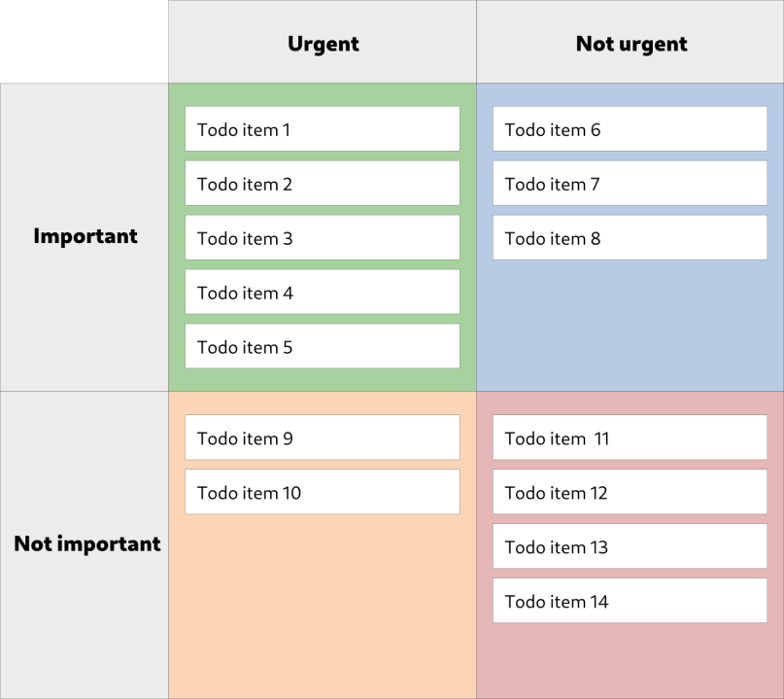This screenshot has width=784, height=699.
Task: Open Todo item 3 card
Action: point(322,238)
